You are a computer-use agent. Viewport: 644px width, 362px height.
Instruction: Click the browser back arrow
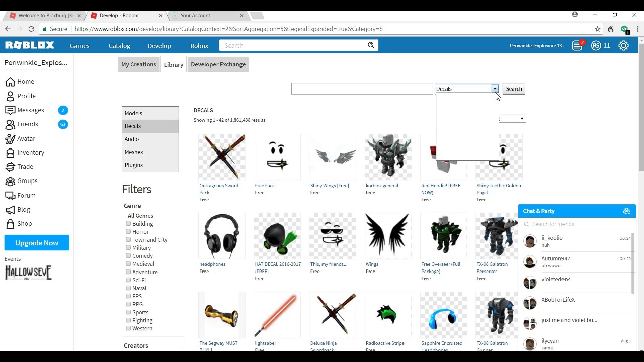8,29
